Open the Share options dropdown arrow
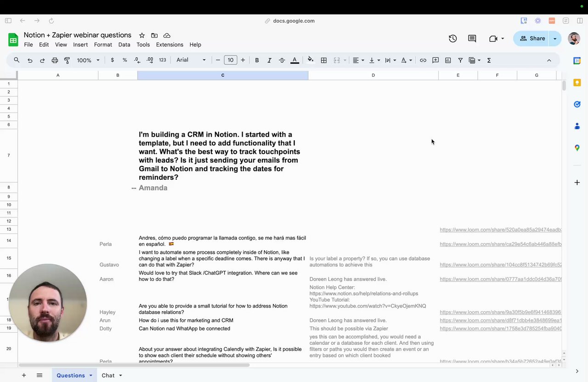The width and height of the screenshot is (588, 382). click(555, 39)
